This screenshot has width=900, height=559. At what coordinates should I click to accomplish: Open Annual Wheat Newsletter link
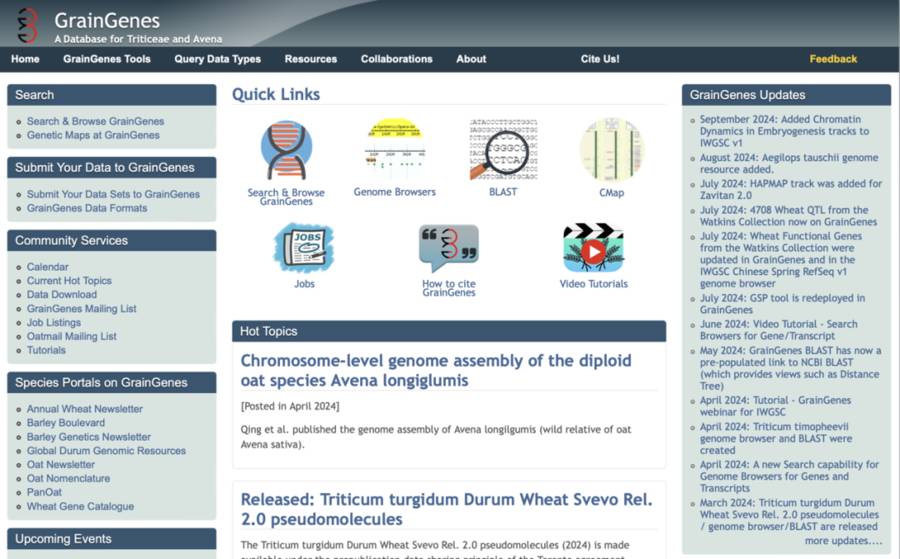coord(84,409)
